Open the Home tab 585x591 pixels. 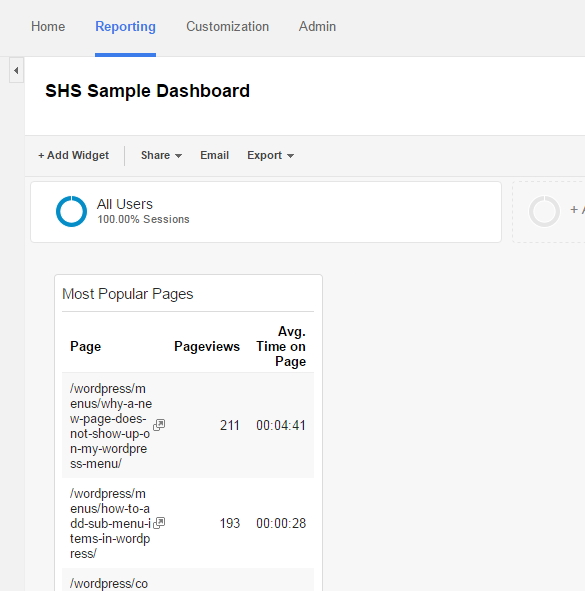click(48, 27)
